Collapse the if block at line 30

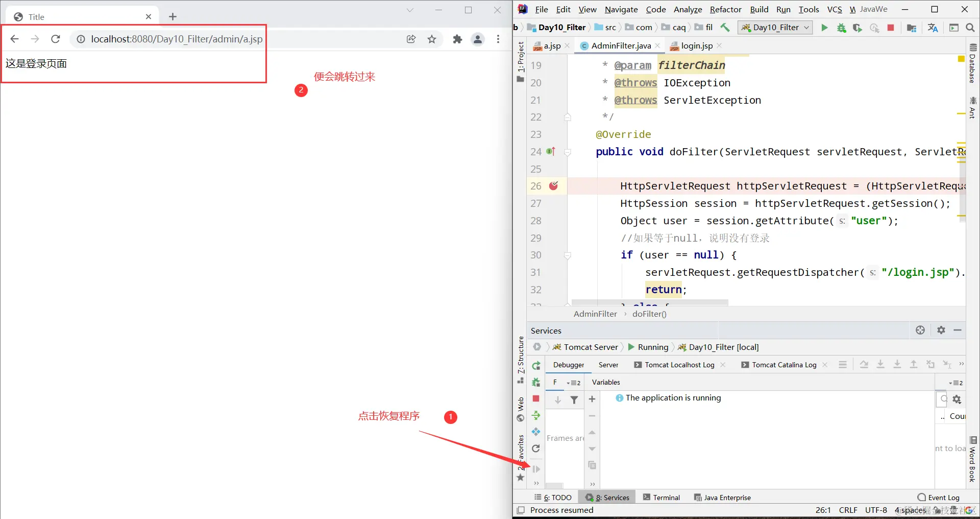point(567,255)
